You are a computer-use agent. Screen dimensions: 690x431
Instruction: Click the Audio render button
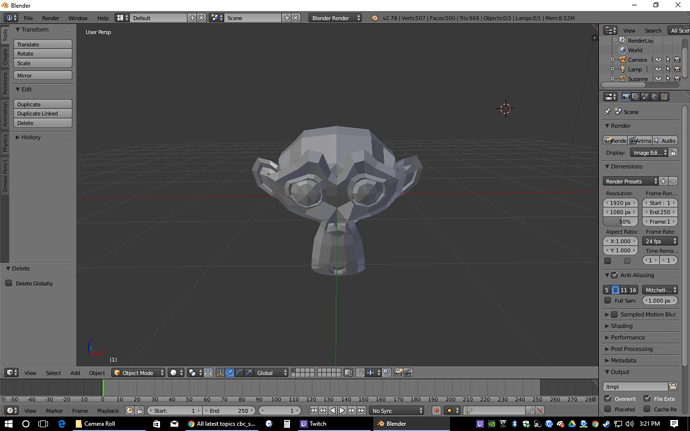click(x=665, y=140)
